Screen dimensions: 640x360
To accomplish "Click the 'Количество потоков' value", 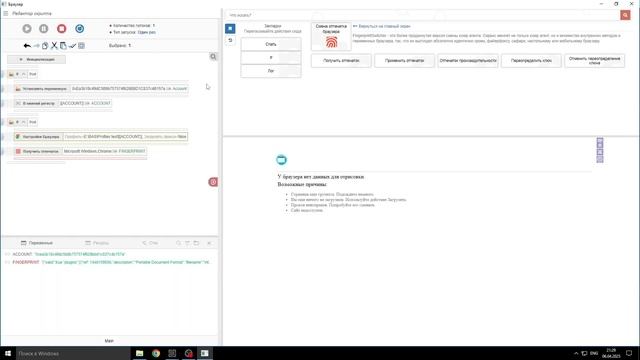I will pyautogui.click(x=153, y=25).
